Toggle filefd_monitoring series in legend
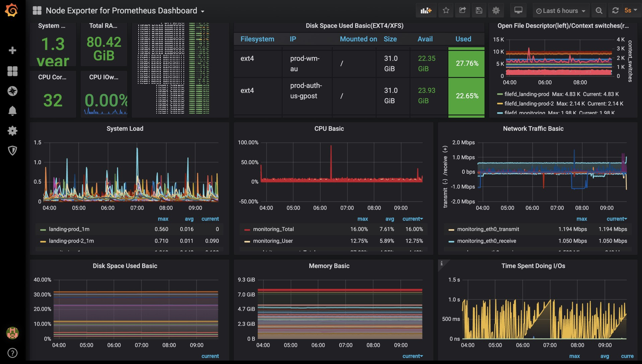Viewport: 642px width, 364px height. tap(525, 113)
